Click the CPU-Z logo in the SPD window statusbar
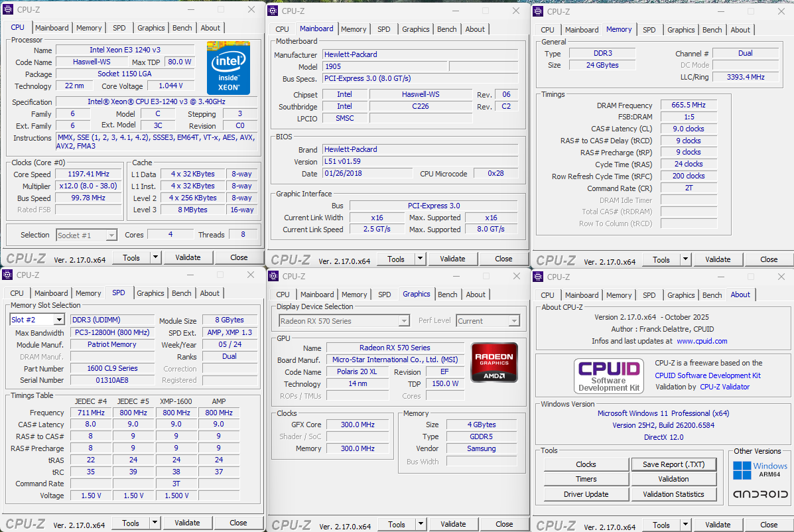The image size is (794, 532). (25, 523)
